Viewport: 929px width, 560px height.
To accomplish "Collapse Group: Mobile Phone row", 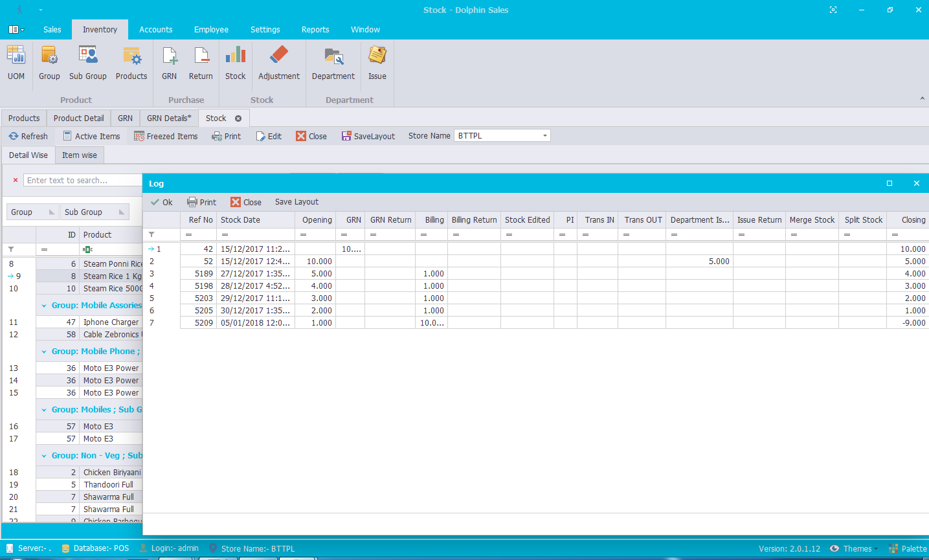I will [44, 352].
